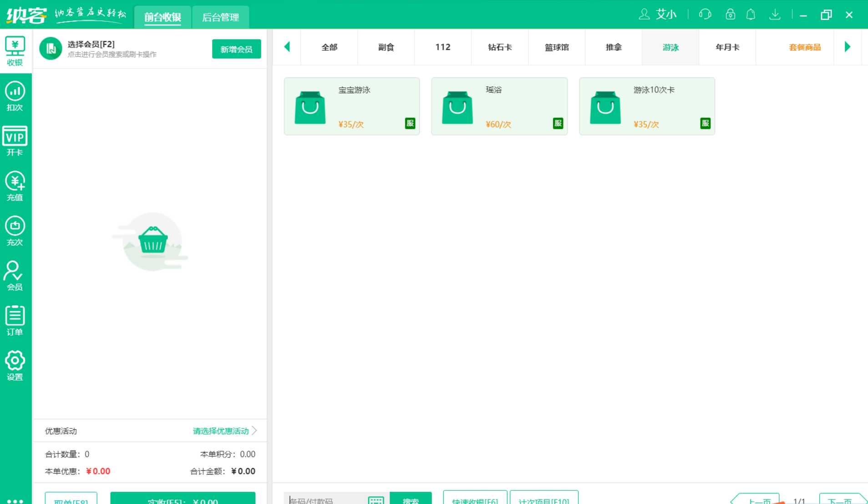Image resolution: width=868 pixels, height=504 pixels.
Task: Open 设置 settings from the sidebar
Action: point(15,365)
